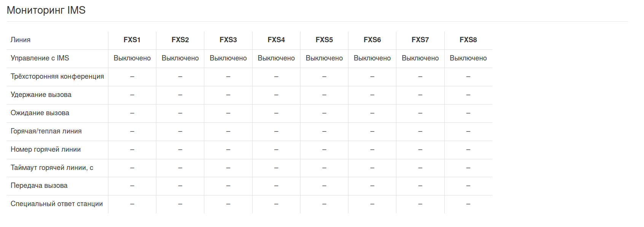This screenshot has width=644, height=227.
Task: Select the Передача вызова row label
Action: [39, 186]
